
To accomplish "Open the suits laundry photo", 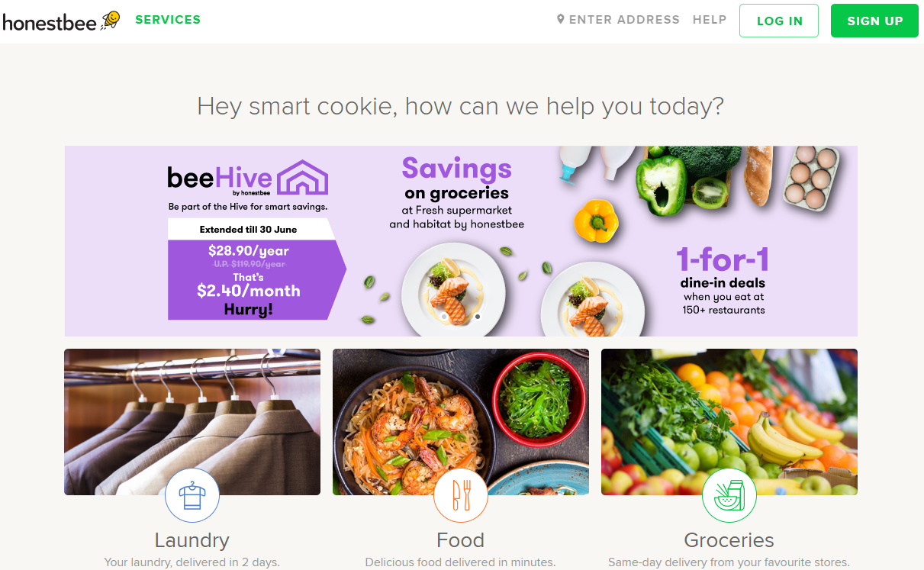I will 192,422.
